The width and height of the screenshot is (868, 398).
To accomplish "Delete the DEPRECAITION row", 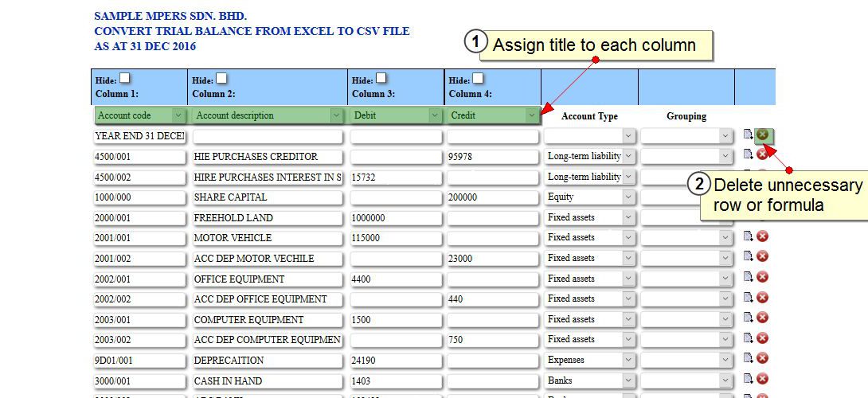I will tap(762, 358).
